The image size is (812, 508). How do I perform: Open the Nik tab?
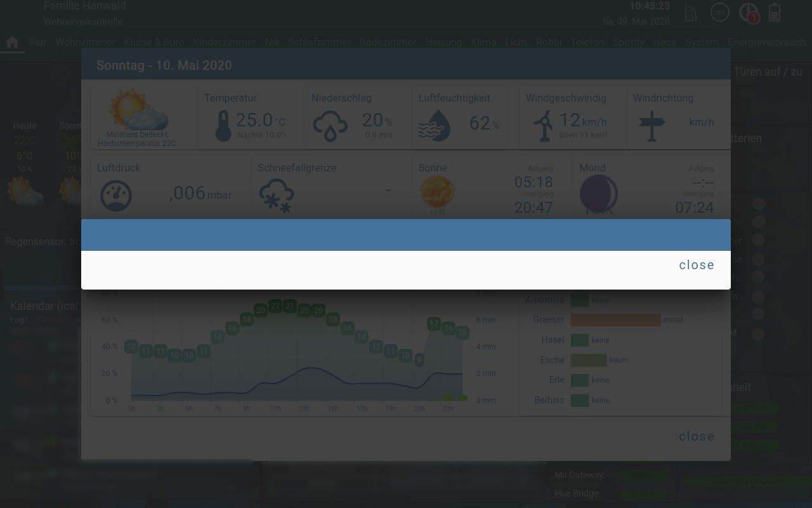click(272, 42)
